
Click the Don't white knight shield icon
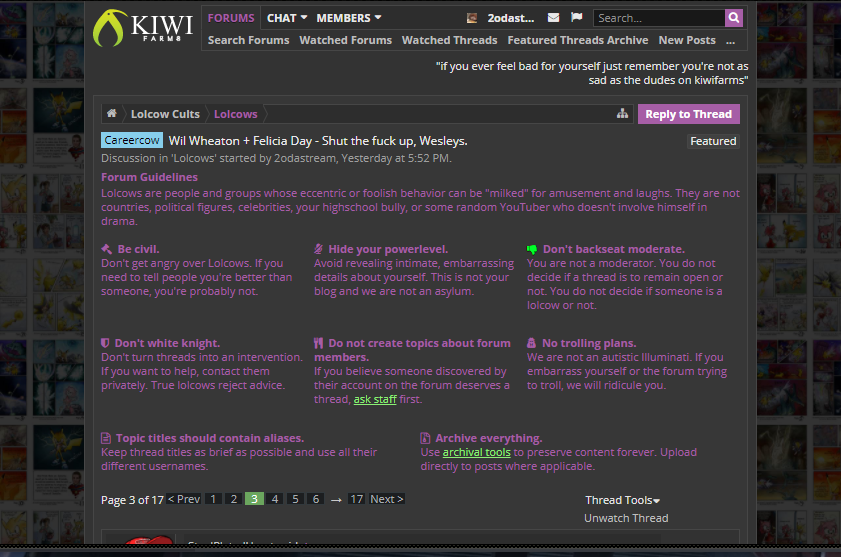pyautogui.click(x=105, y=343)
